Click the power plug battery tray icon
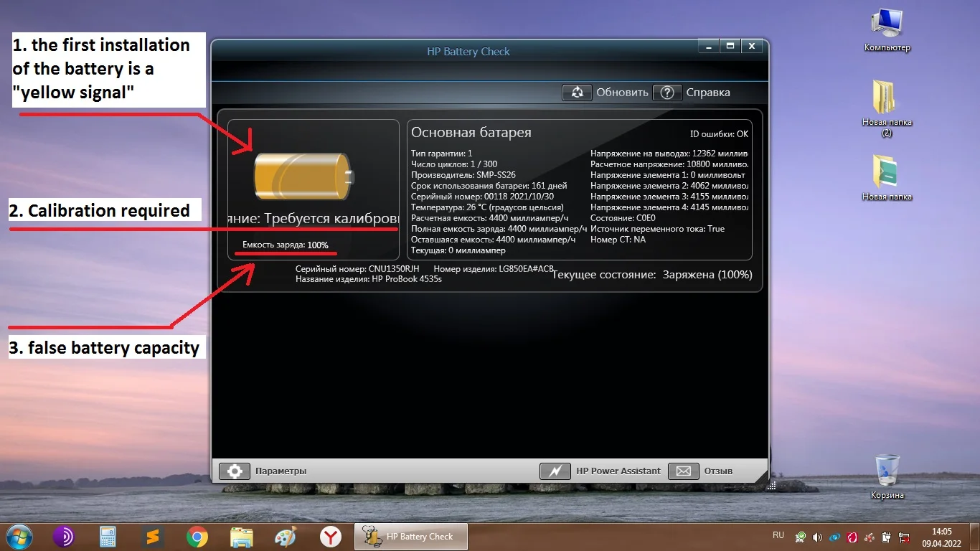This screenshot has width=980, height=551. click(x=887, y=537)
